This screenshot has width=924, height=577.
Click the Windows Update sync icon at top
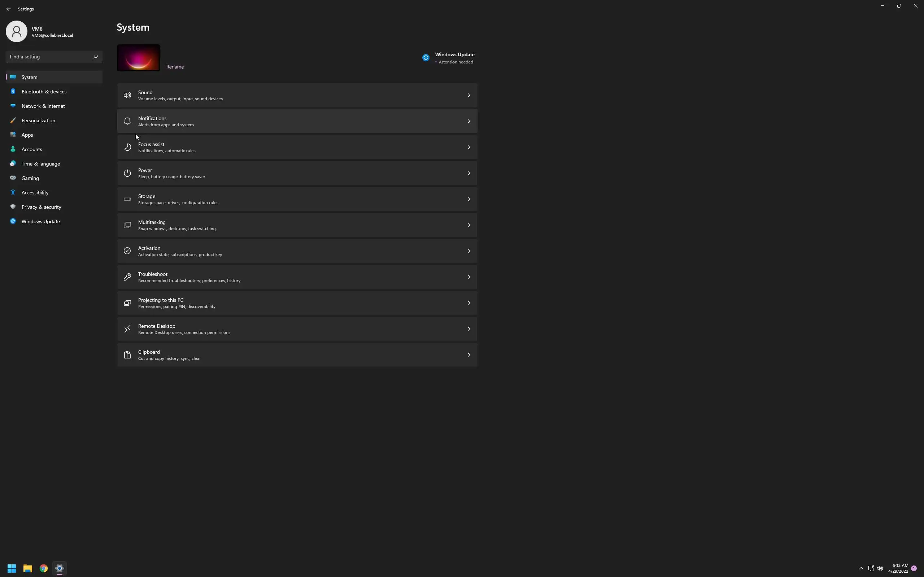[426, 58]
